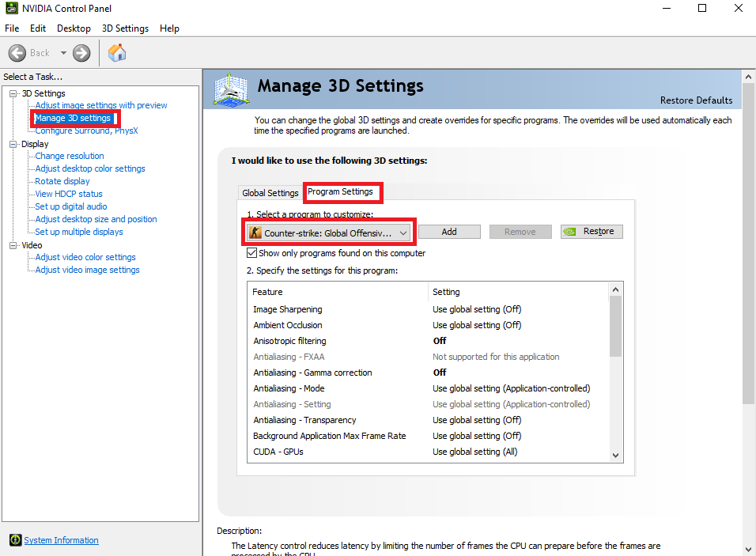Open the File menu
The height and width of the screenshot is (556, 756).
click(x=12, y=28)
